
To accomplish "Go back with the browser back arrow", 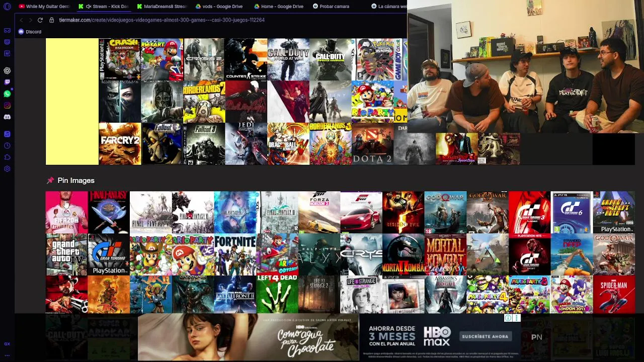I will pos(21,20).
